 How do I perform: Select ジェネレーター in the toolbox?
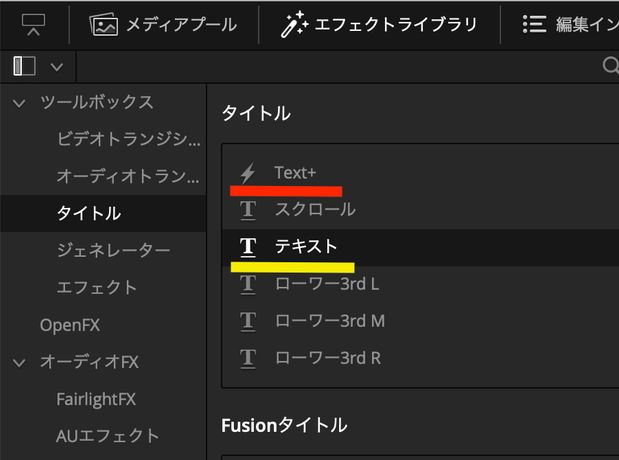[x=113, y=250]
